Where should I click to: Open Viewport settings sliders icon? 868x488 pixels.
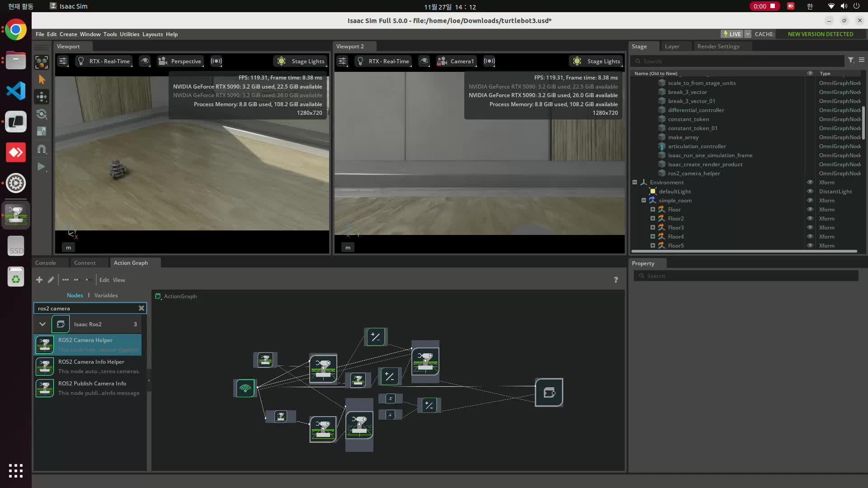(63, 61)
